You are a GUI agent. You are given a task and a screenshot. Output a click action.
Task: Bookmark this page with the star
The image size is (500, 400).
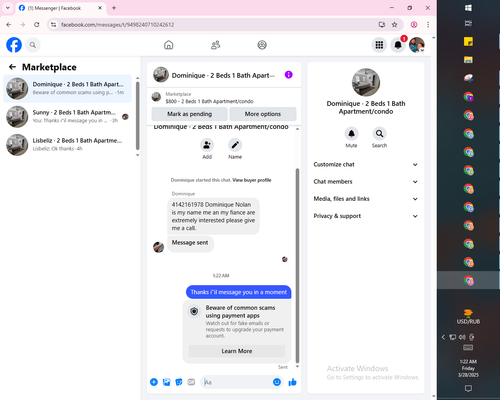click(x=394, y=24)
